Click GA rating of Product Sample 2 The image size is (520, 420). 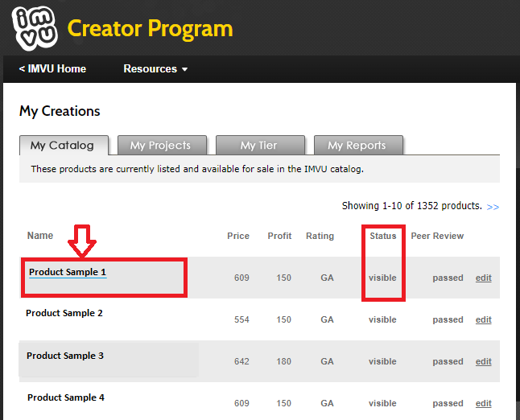[327, 319]
